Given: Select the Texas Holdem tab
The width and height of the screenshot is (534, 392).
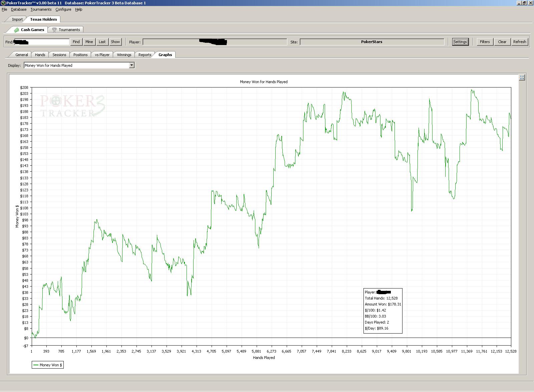Looking at the screenshot, I should (x=43, y=19).
